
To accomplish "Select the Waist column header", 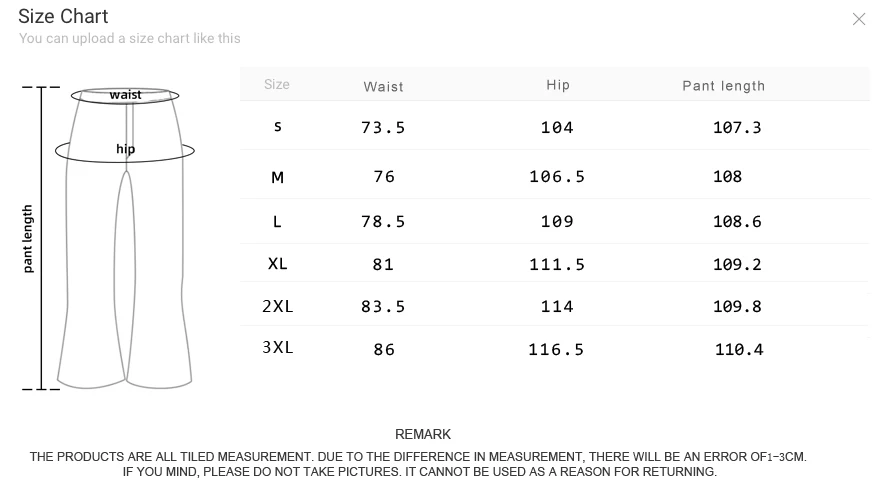I will (383, 86).
